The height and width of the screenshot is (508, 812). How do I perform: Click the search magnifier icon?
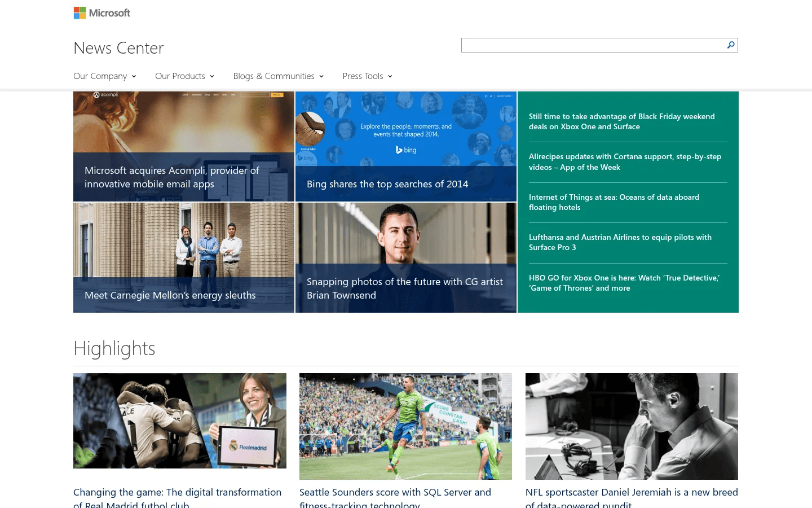point(731,45)
